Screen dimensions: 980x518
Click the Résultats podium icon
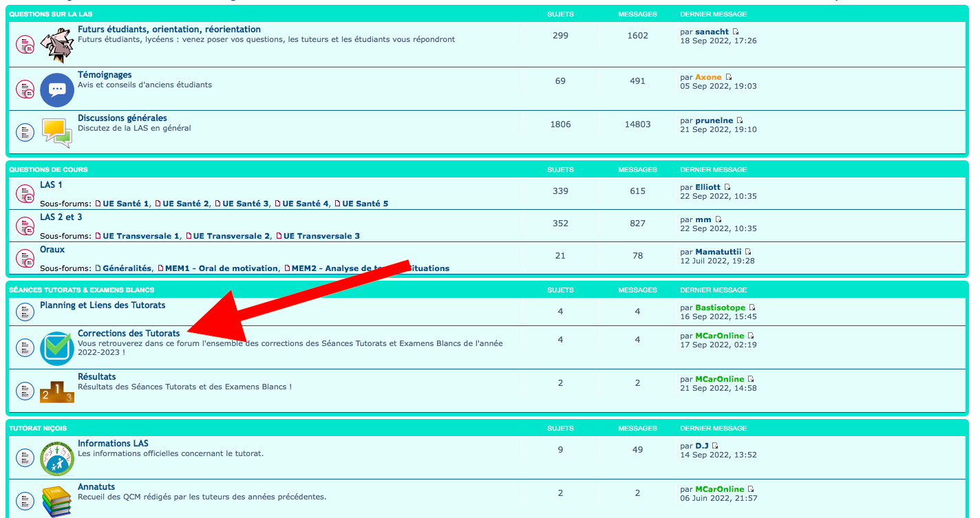pyautogui.click(x=56, y=392)
